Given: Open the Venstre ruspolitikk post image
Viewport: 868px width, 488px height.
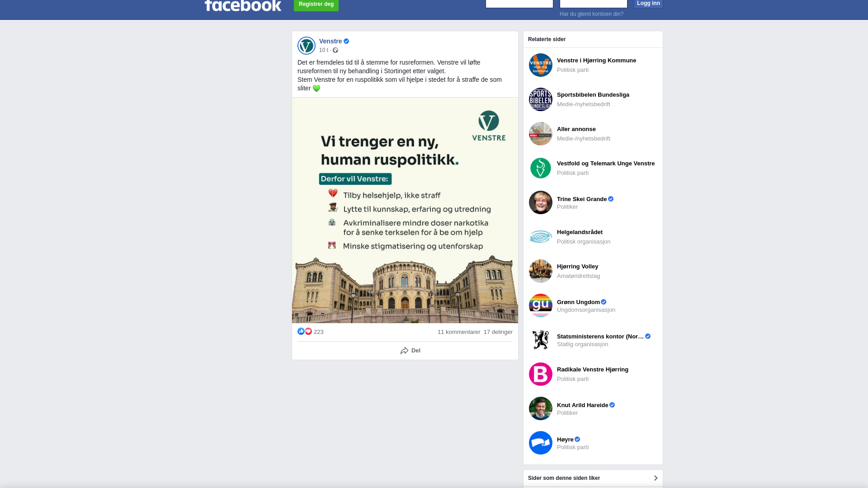Looking at the screenshot, I should [405, 210].
